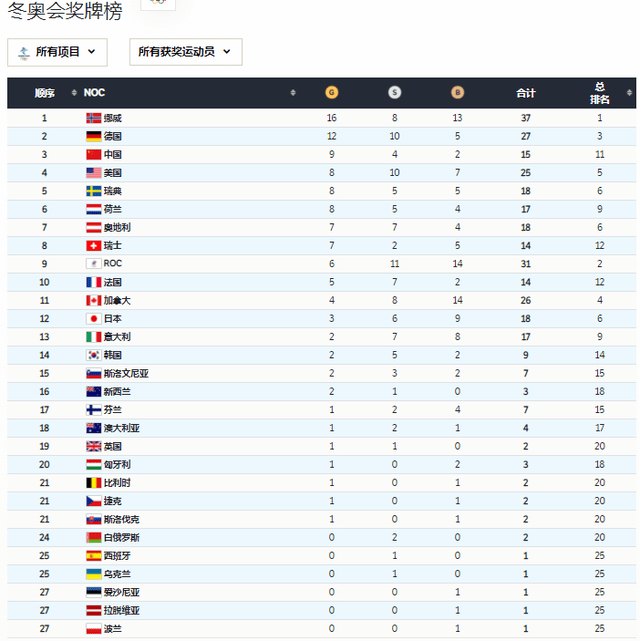This screenshot has width=640, height=641.
Task: Select the 爱沙尼亚 country name
Action: point(121,592)
